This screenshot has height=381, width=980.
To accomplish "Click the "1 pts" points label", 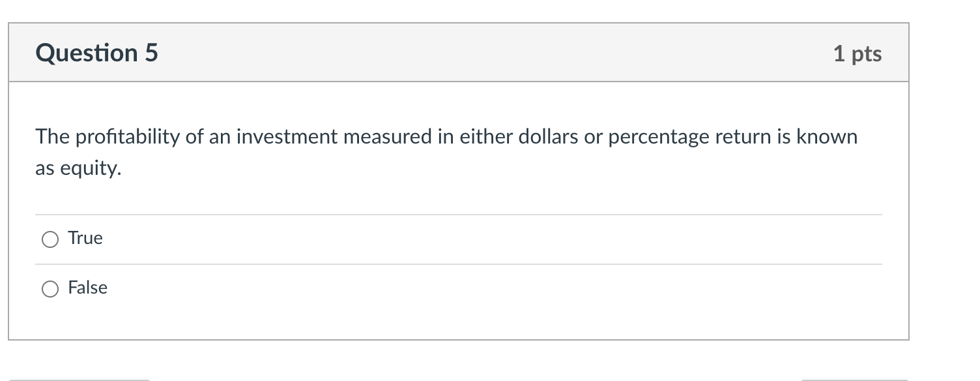I will click(x=857, y=53).
